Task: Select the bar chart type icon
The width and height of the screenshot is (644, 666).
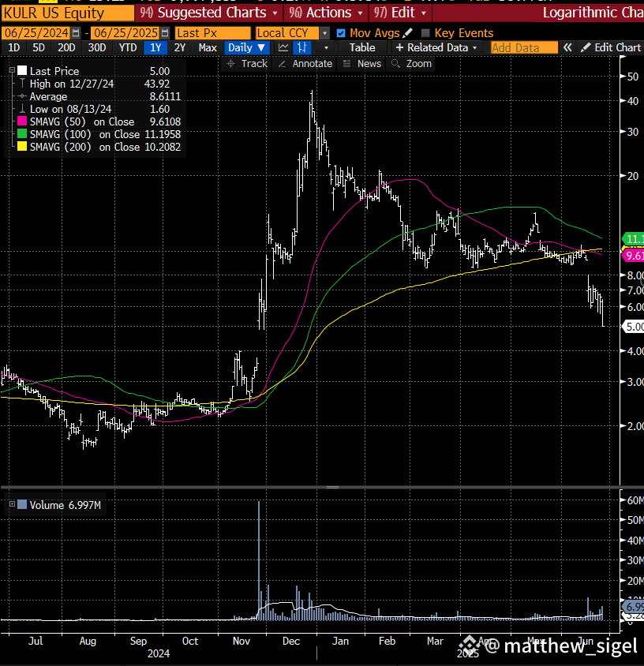Action: pos(302,47)
